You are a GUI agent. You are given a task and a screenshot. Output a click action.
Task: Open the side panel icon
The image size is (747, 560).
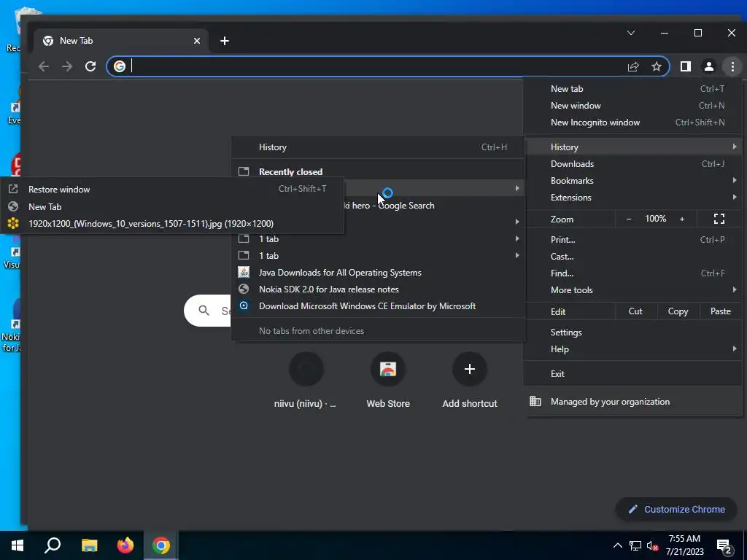point(686,66)
